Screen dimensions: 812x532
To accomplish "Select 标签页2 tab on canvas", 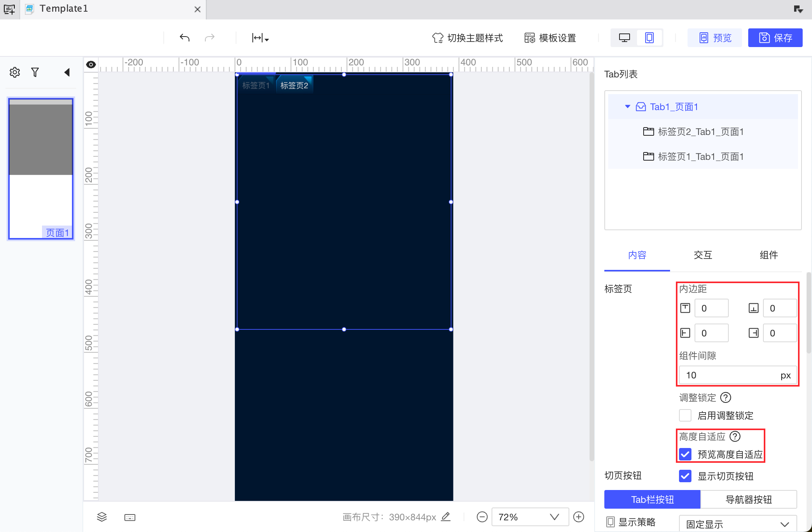I will point(294,85).
